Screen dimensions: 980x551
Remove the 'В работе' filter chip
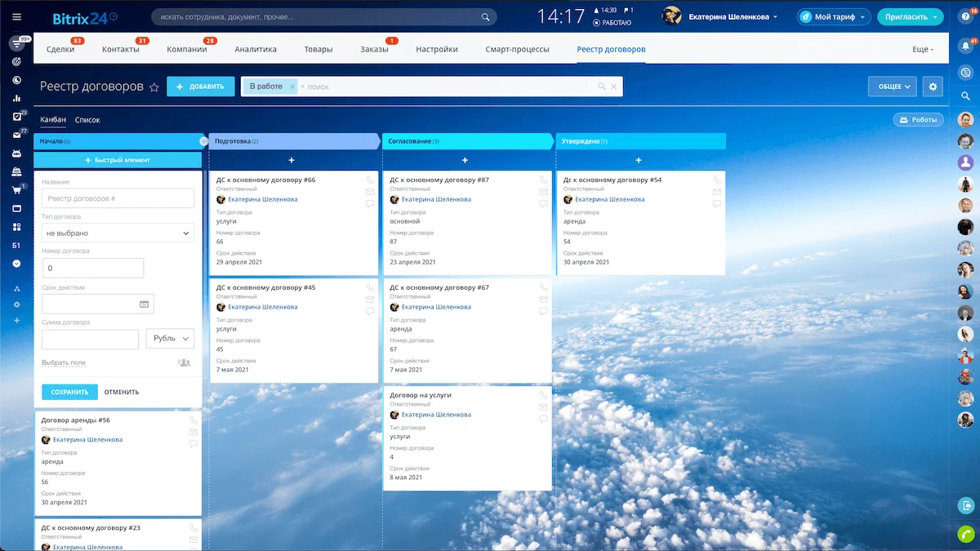pyautogui.click(x=292, y=87)
